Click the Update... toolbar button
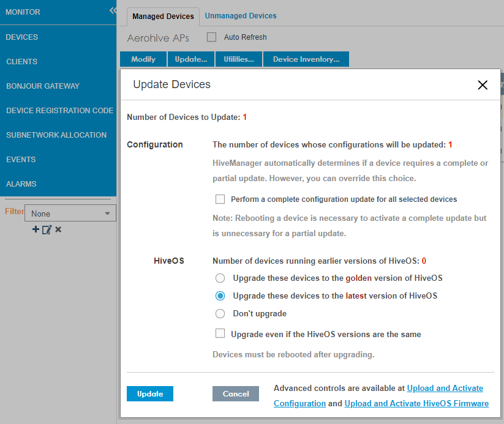Screen dimensions: 504x424 [191, 59]
